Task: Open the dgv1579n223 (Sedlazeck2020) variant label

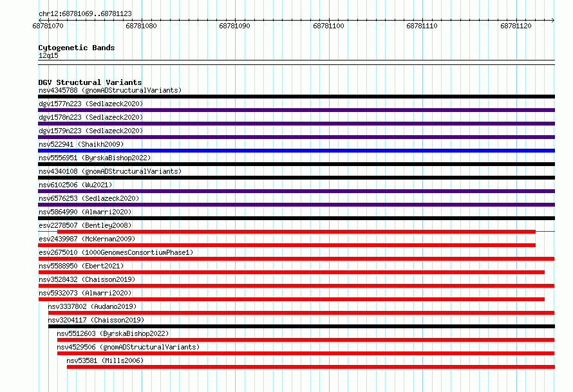Action: (x=91, y=131)
